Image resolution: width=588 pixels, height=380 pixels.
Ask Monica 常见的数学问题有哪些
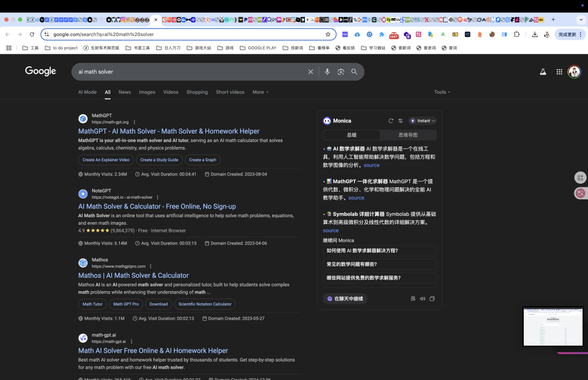[379, 264]
